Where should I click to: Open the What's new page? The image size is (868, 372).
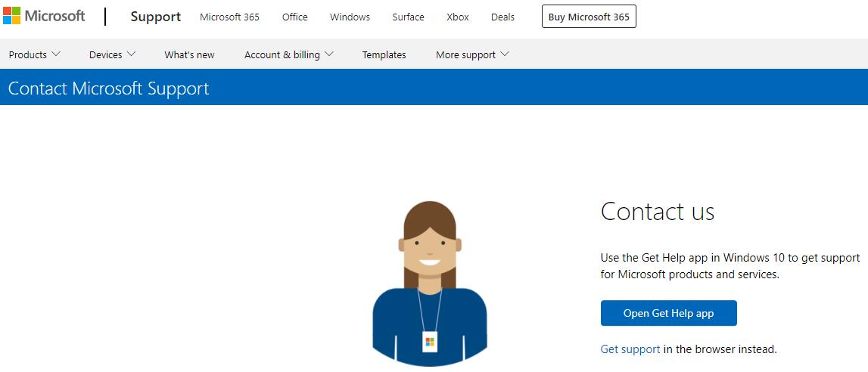click(x=189, y=54)
